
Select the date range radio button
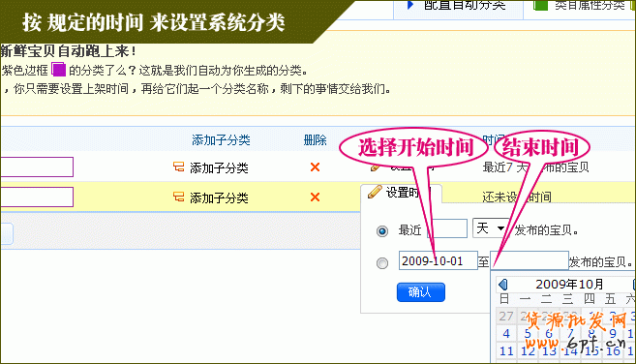[382, 263]
